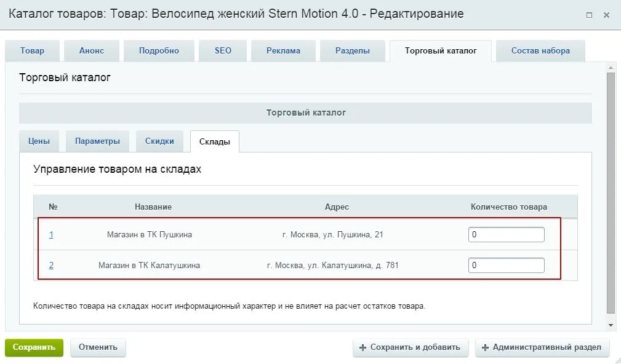The image size is (621, 364).
Task: Maximize the product edit dialog window
Action: (x=590, y=15)
